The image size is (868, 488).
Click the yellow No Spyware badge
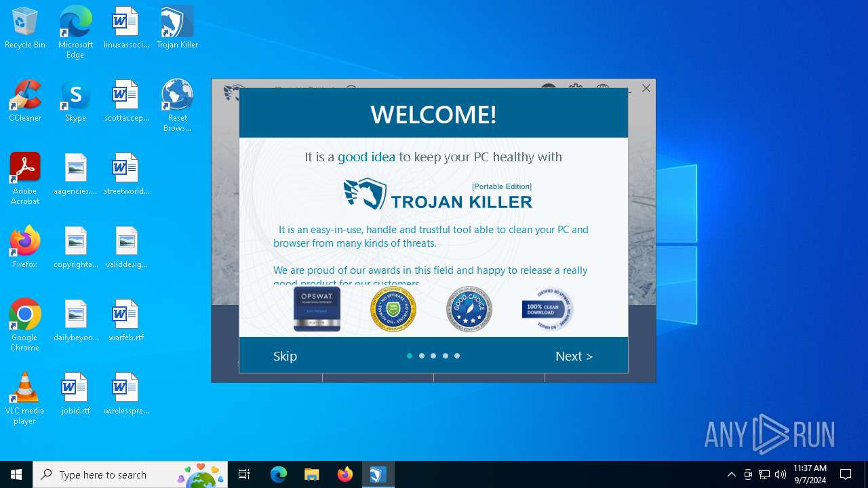[x=393, y=309]
